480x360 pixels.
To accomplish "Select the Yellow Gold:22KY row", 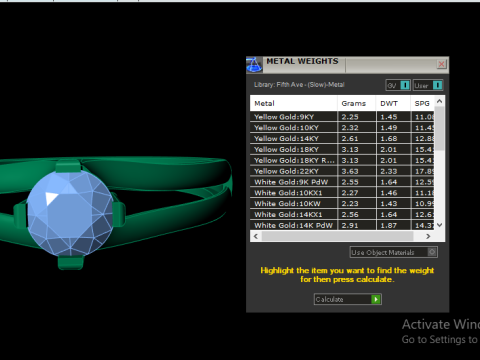I will pos(342,171).
